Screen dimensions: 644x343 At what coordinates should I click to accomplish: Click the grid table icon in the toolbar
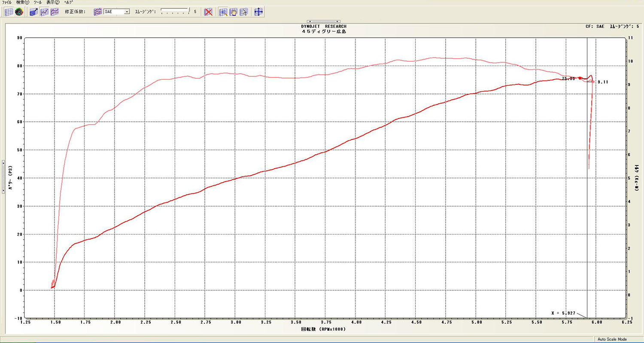9,12
